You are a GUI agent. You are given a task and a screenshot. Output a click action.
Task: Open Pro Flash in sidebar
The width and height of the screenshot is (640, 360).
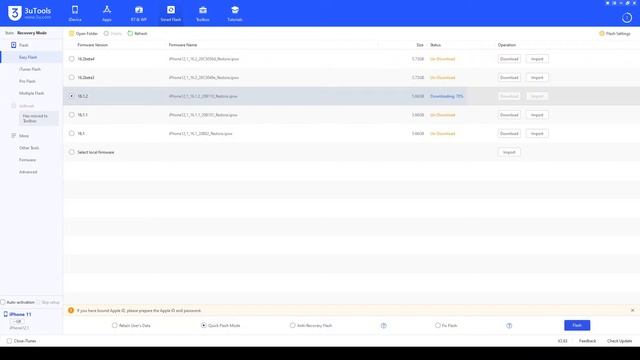tap(27, 81)
